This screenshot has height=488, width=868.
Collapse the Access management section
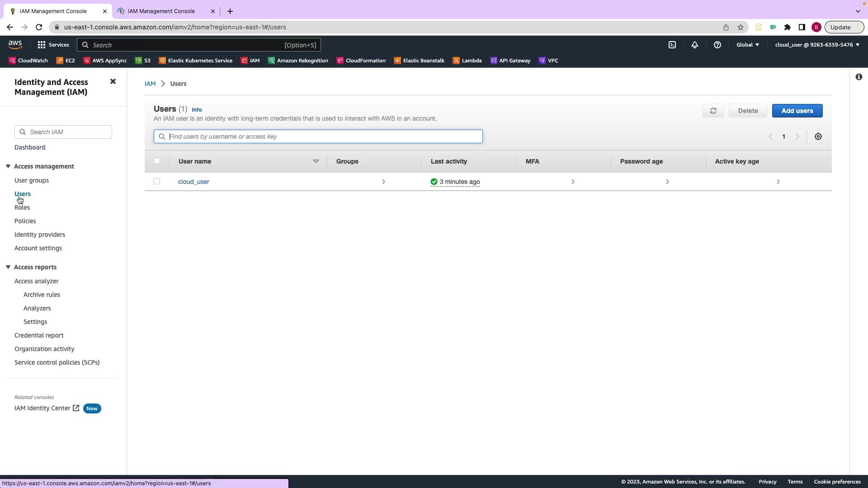(x=8, y=166)
